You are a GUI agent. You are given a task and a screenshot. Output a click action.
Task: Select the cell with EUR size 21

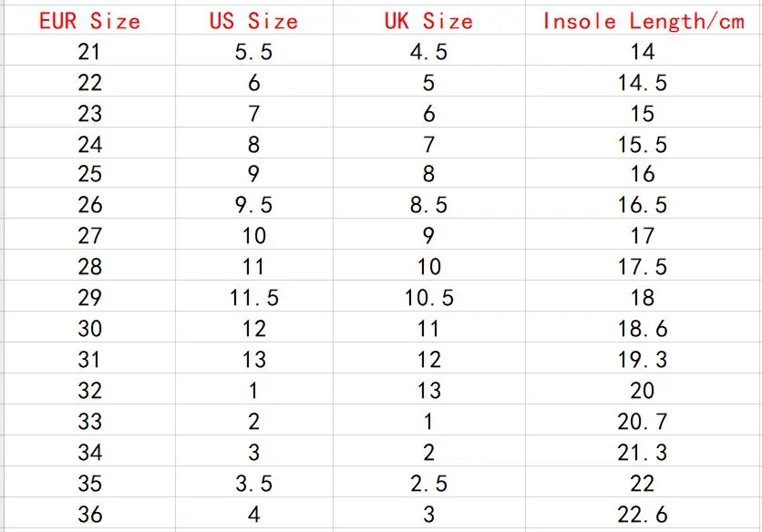pos(89,52)
